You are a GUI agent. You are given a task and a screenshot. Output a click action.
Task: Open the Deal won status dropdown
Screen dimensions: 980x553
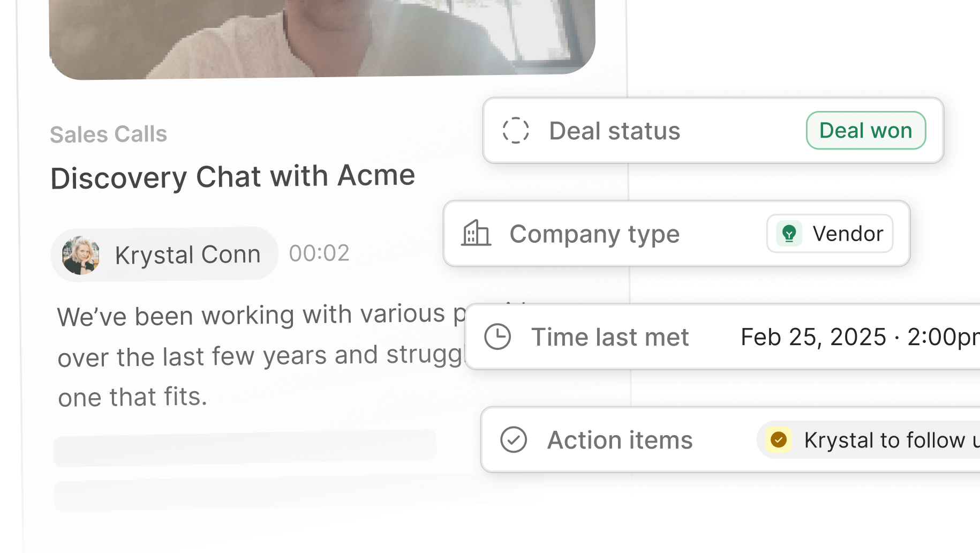(x=865, y=131)
